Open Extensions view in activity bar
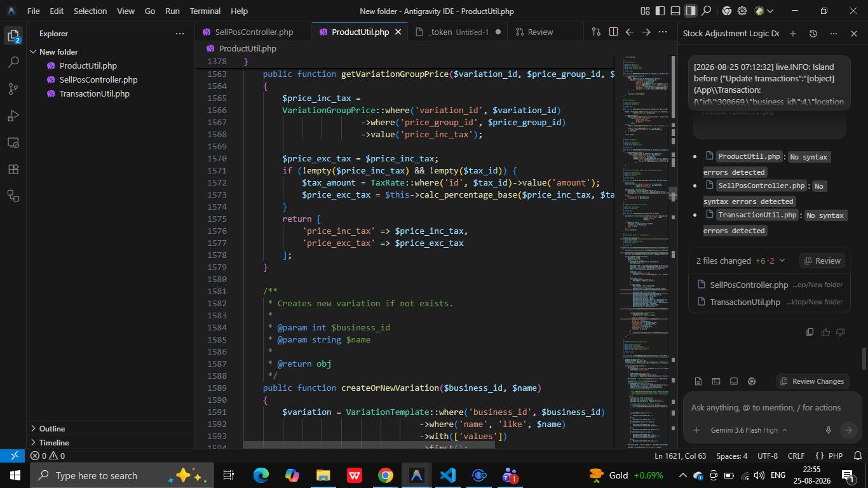 (13, 169)
